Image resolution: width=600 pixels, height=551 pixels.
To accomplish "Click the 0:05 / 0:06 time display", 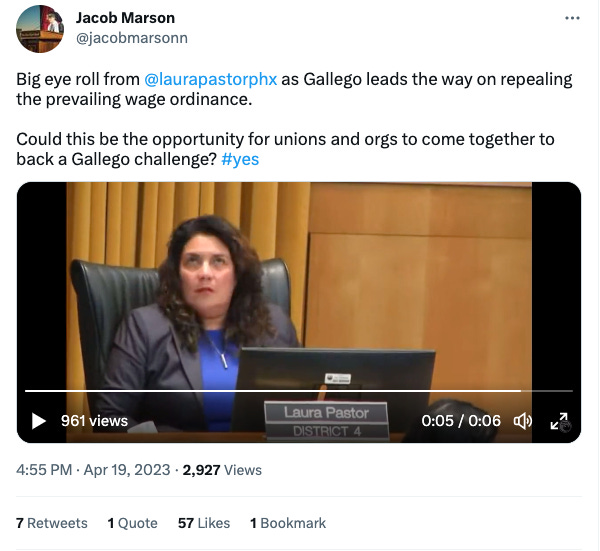I will [x=461, y=421].
